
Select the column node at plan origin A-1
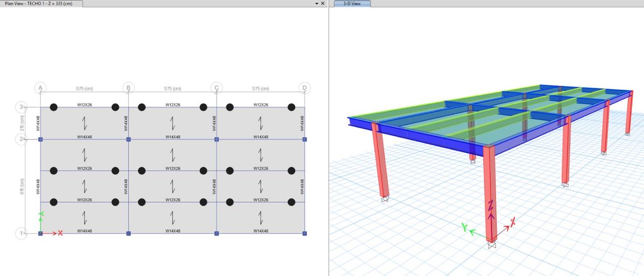40,233
